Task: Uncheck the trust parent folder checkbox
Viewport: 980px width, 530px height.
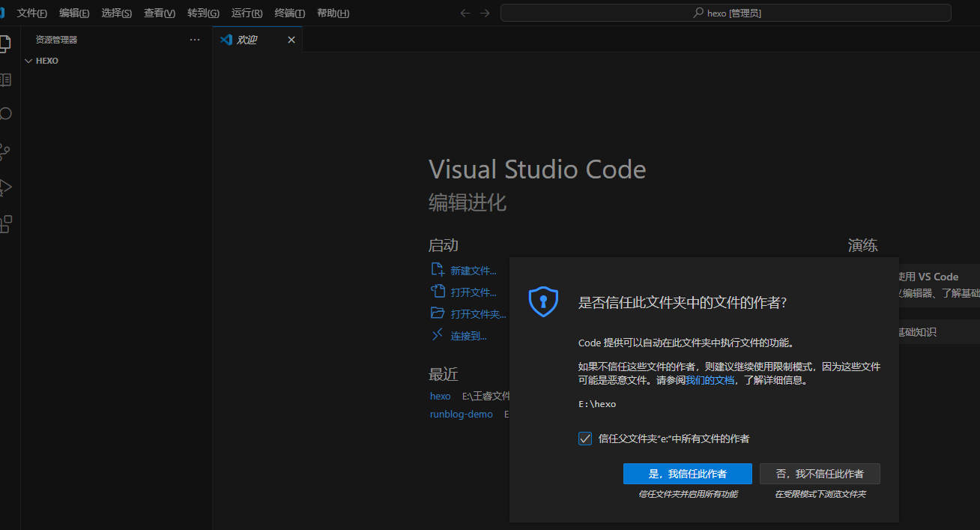Action: tap(585, 439)
